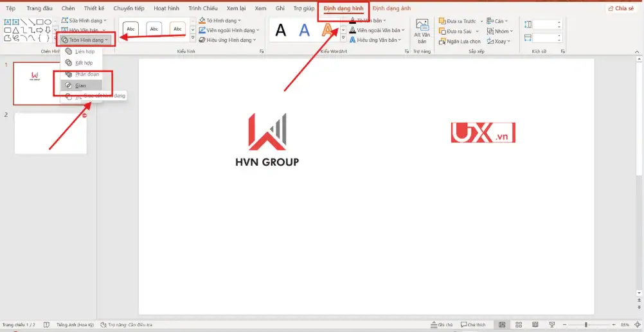Apply the orange-outline Abc shape style
644x332 pixels.
tap(177, 29)
